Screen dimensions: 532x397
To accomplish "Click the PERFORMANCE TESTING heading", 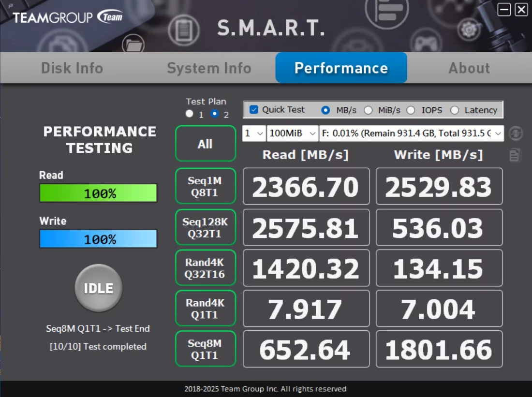I will [x=100, y=140].
